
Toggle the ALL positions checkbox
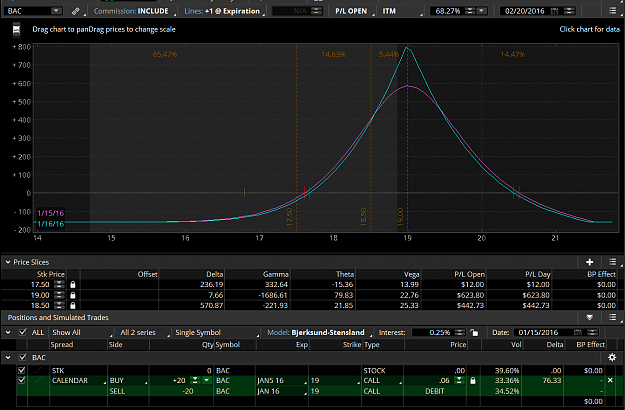pyautogui.click(x=22, y=332)
